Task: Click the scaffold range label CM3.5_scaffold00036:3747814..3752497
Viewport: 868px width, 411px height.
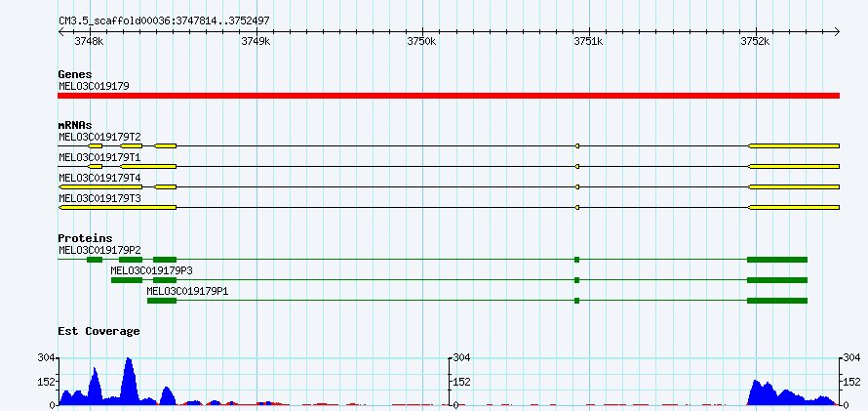Action: [x=164, y=21]
